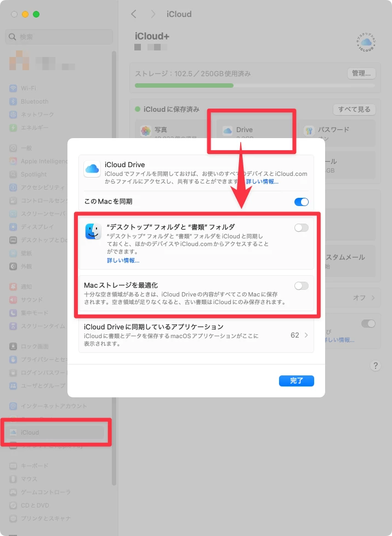The image size is (392, 536).
Task: Open Apple Intelligence settings in sidebar
Action: click(38, 161)
